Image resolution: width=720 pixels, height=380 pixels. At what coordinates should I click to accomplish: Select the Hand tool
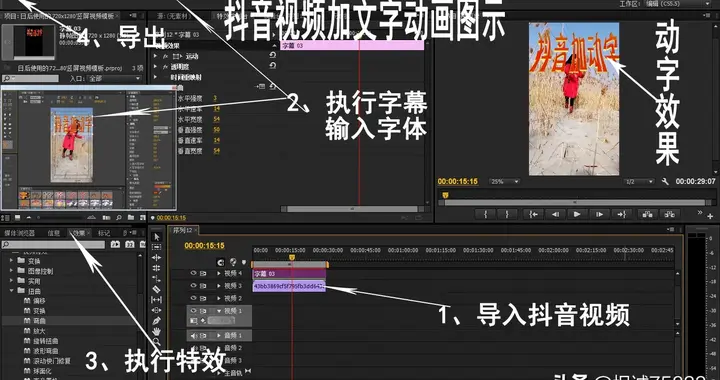(157, 331)
